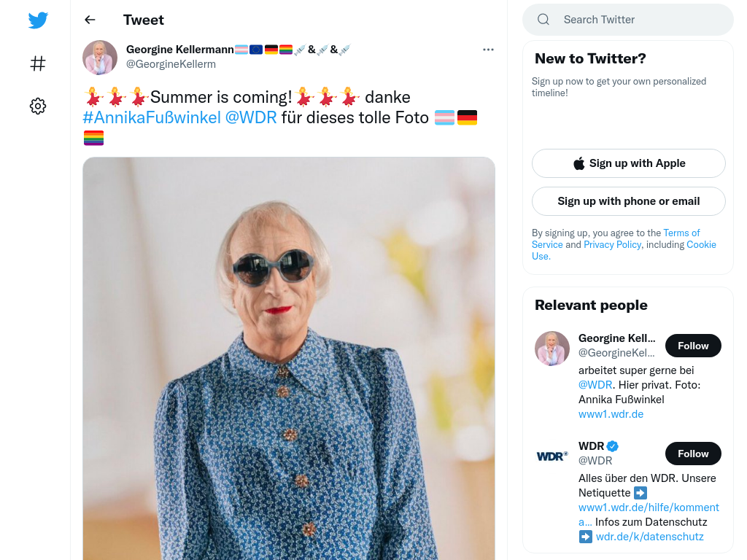This screenshot has width=747, height=560.
Task: Click the WDR logo avatar
Action: pyautogui.click(x=552, y=456)
